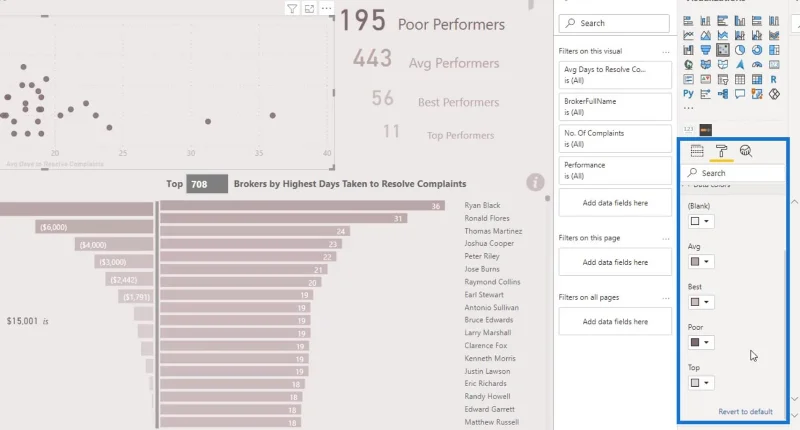The image size is (800, 430).
Task: Insert an R script visual
Action: (x=774, y=80)
